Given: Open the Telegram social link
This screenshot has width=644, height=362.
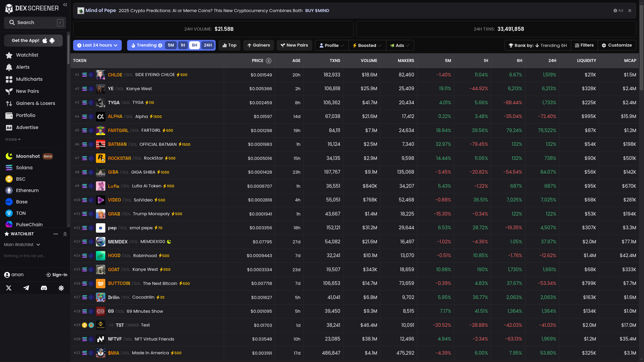Looking at the screenshot, I should point(26,288).
